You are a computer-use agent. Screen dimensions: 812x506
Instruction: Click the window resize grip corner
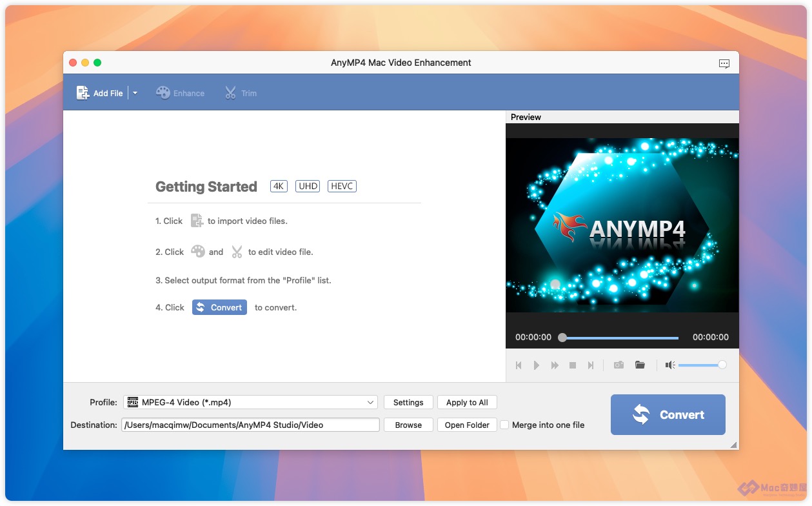coord(733,445)
